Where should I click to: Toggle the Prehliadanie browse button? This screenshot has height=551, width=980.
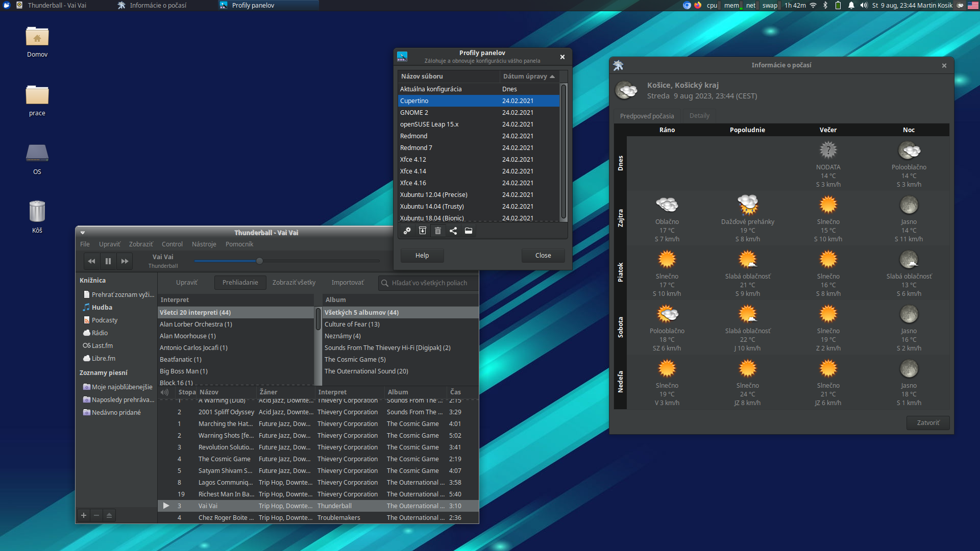tap(240, 283)
